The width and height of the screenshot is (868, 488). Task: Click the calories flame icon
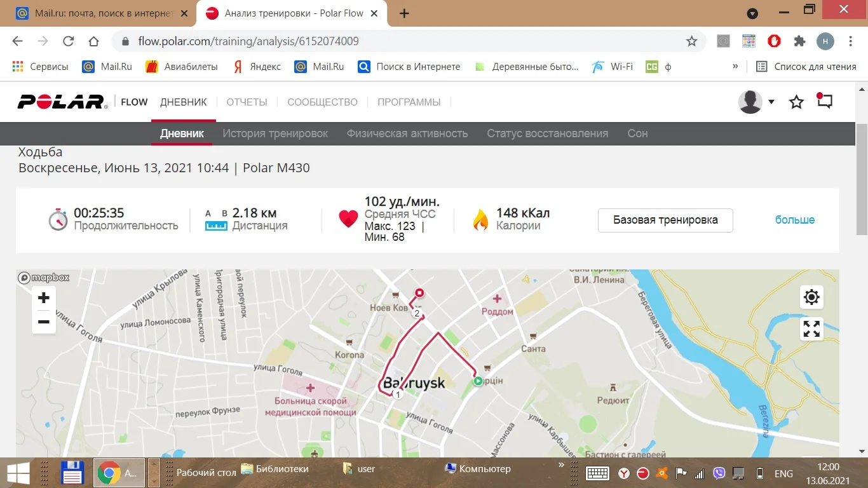(480, 220)
